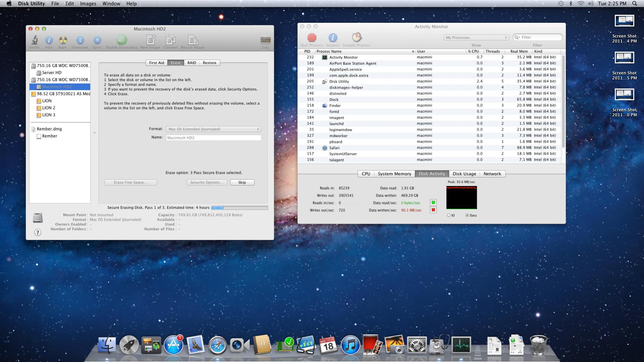Switch to the System Memory tab
The width and height of the screenshot is (644, 362).
pos(394,174)
